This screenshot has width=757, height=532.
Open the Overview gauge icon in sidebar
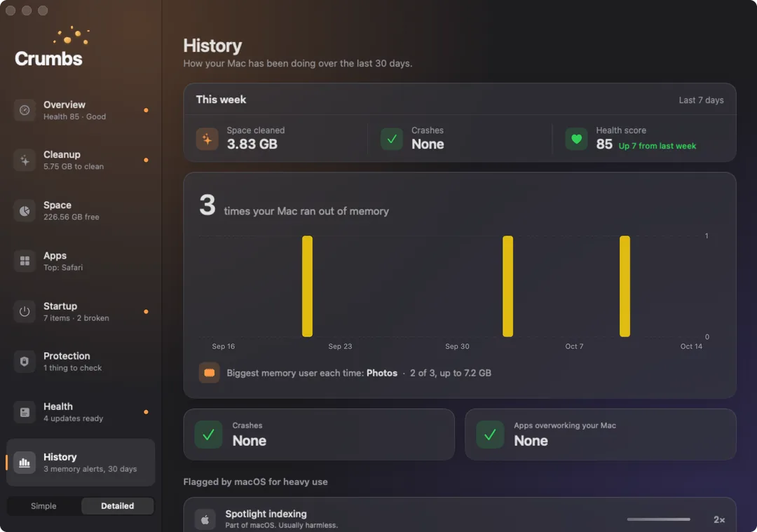pos(25,111)
